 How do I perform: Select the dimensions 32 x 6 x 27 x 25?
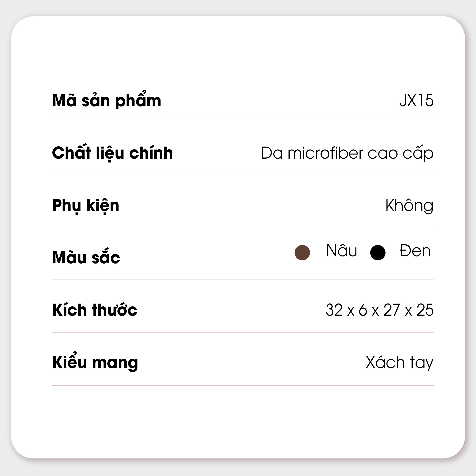379,310
